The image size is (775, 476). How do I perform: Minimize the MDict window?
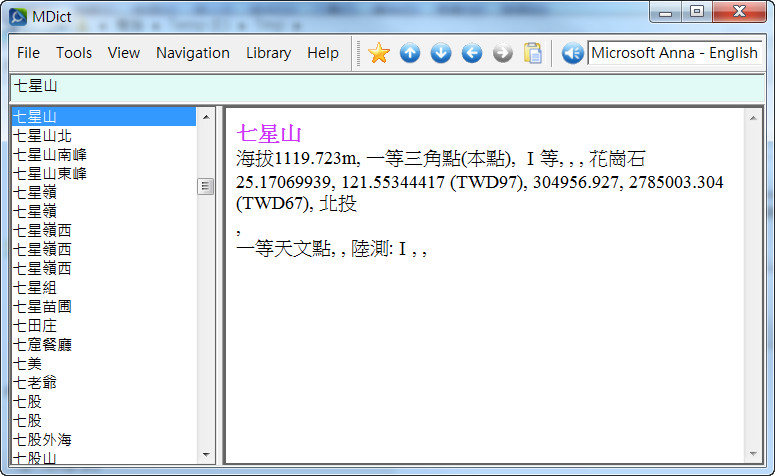tap(665, 12)
